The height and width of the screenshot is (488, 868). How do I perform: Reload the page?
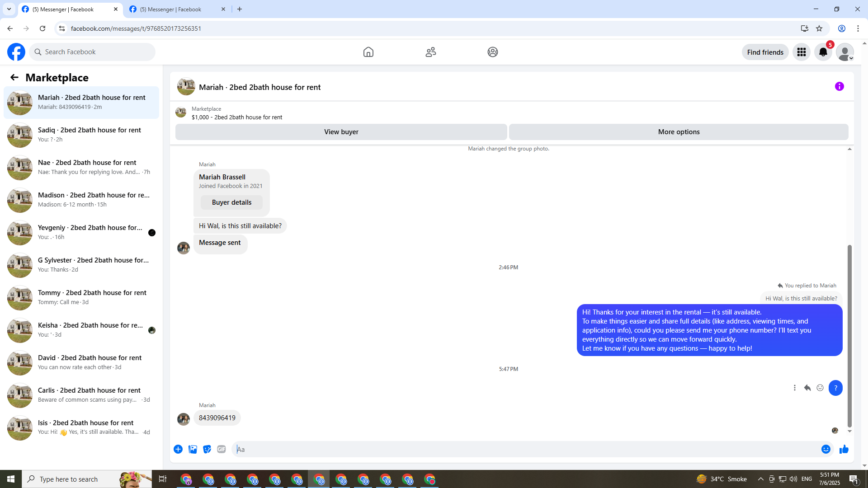pyautogui.click(x=42, y=28)
